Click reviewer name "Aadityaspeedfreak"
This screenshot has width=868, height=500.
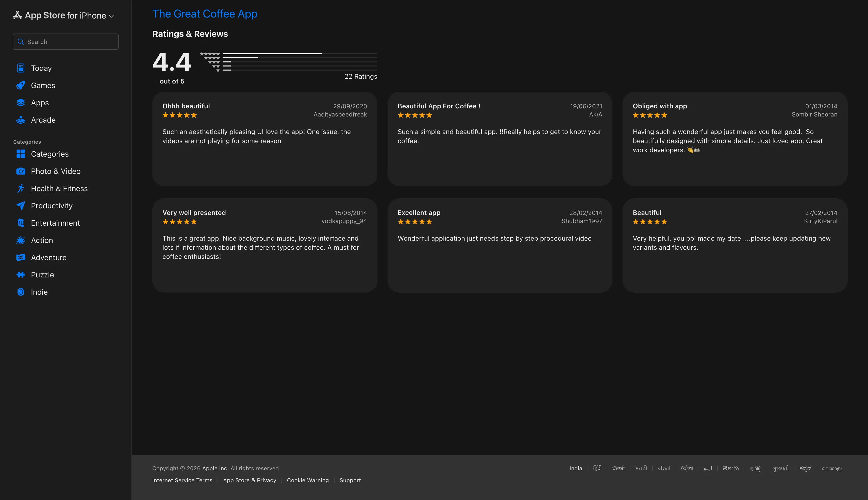[x=340, y=114]
